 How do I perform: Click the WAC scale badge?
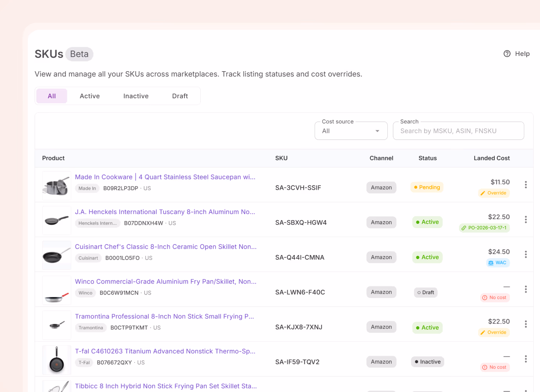click(x=498, y=263)
